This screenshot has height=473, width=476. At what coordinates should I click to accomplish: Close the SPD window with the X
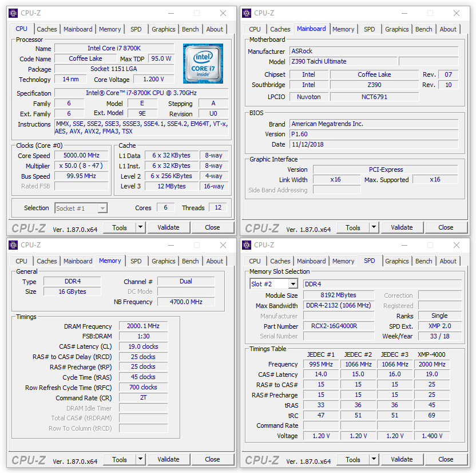(x=457, y=245)
